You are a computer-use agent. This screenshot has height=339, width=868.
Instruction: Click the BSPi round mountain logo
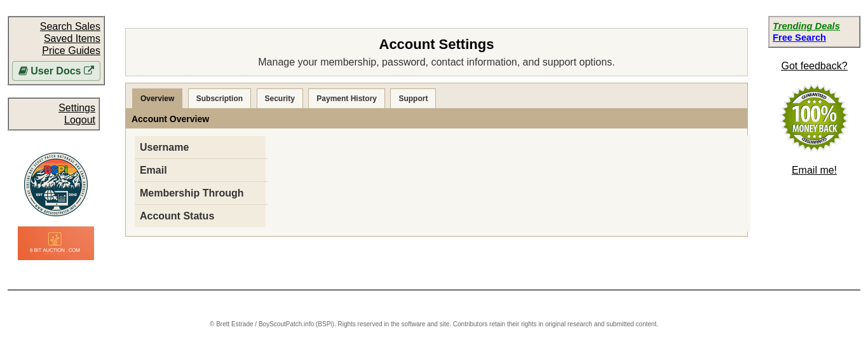coord(56,184)
